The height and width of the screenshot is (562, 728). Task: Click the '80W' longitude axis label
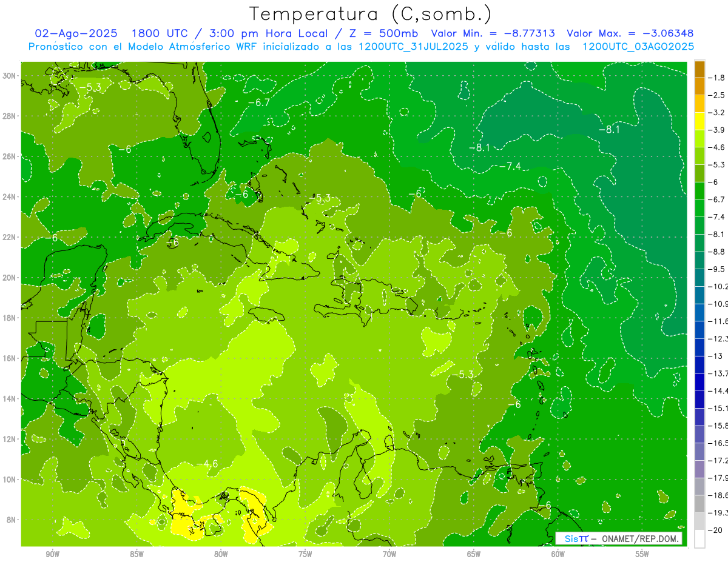221,554
